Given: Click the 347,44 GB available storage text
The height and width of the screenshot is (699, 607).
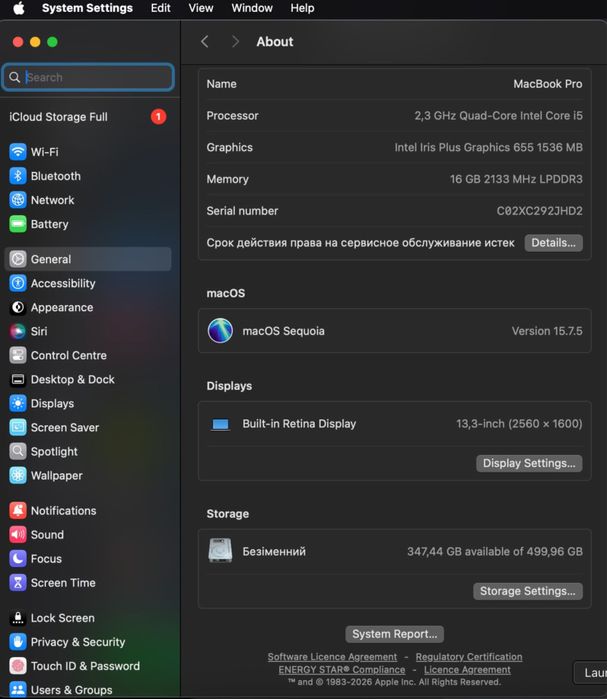Looking at the screenshot, I should pos(495,551).
